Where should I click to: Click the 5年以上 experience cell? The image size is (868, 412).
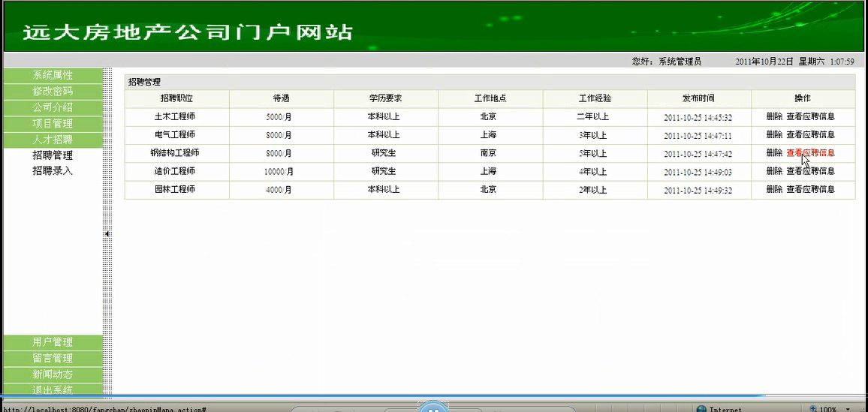[x=595, y=152]
